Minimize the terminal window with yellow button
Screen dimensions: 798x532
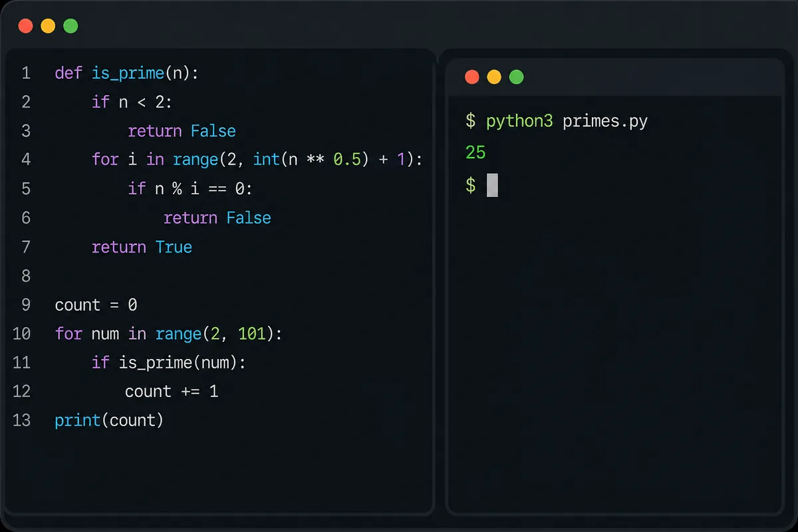(x=494, y=77)
